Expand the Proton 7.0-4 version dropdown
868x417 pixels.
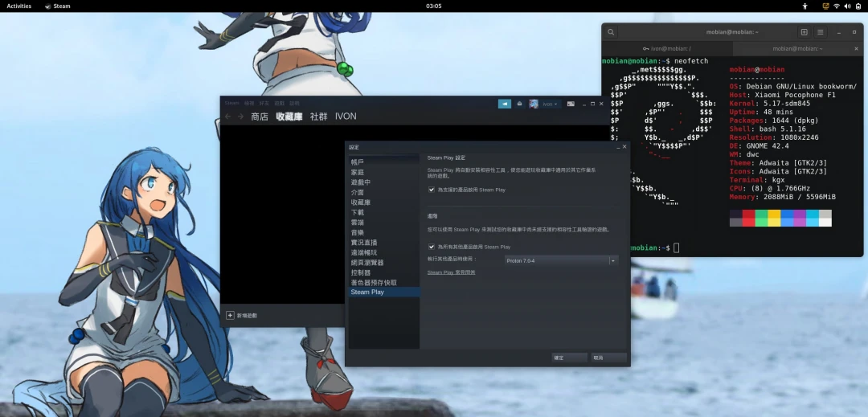612,260
